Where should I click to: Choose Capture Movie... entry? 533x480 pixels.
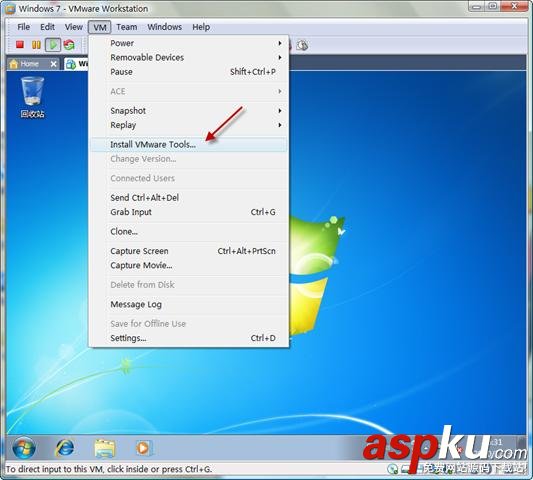coord(188,265)
